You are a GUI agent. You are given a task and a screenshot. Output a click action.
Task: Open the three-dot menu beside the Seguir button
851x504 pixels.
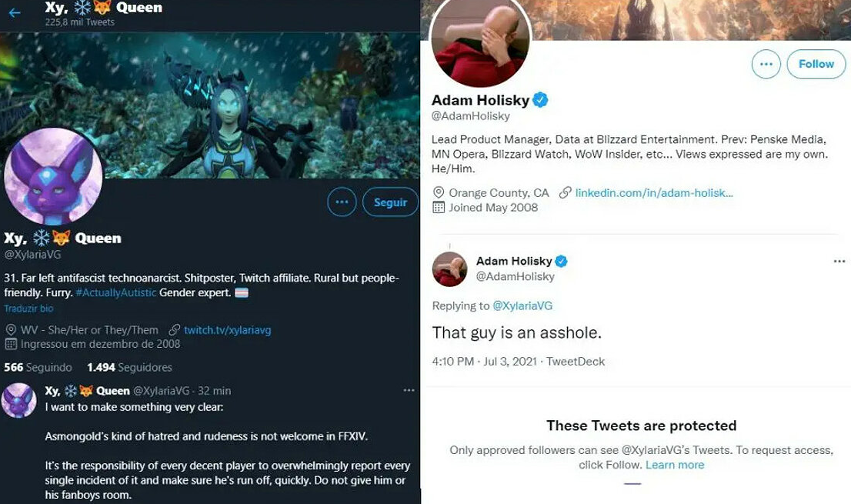342,202
